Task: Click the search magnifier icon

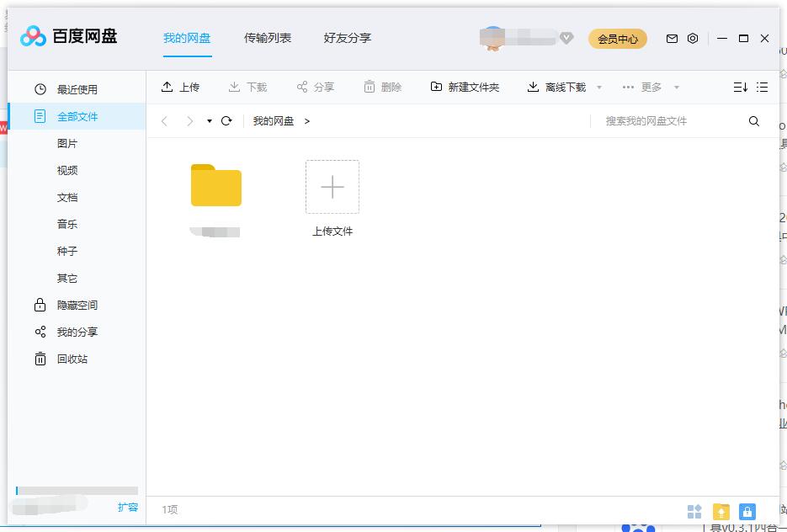Action: tap(754, 121)
